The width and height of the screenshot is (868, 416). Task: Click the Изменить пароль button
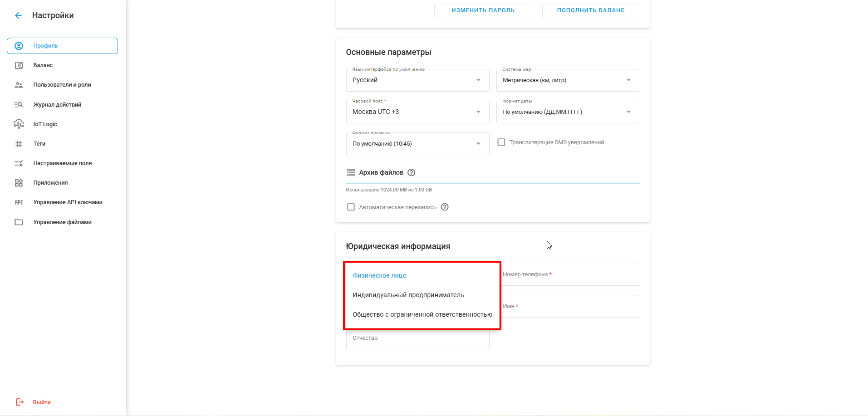483,10
